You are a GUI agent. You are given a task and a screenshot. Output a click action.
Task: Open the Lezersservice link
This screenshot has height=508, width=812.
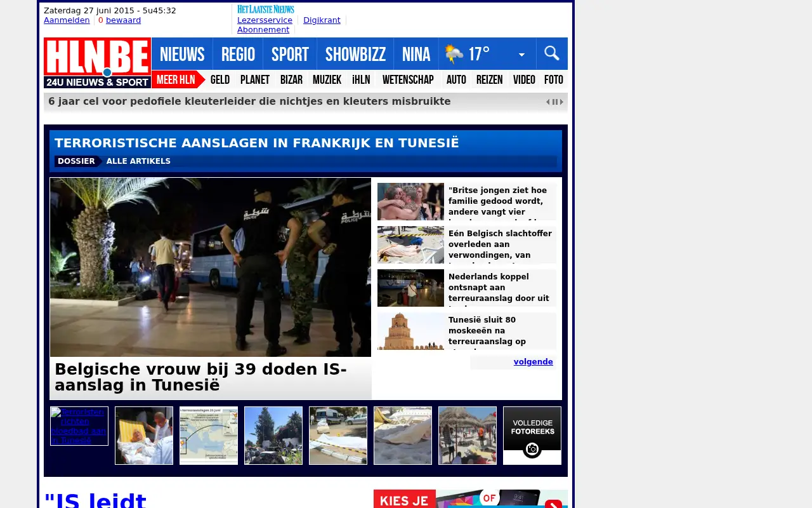[265, 20]
